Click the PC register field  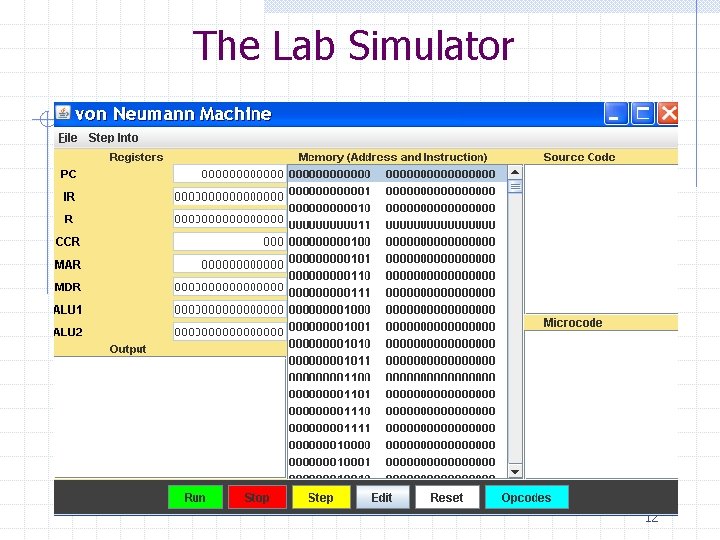230,174
